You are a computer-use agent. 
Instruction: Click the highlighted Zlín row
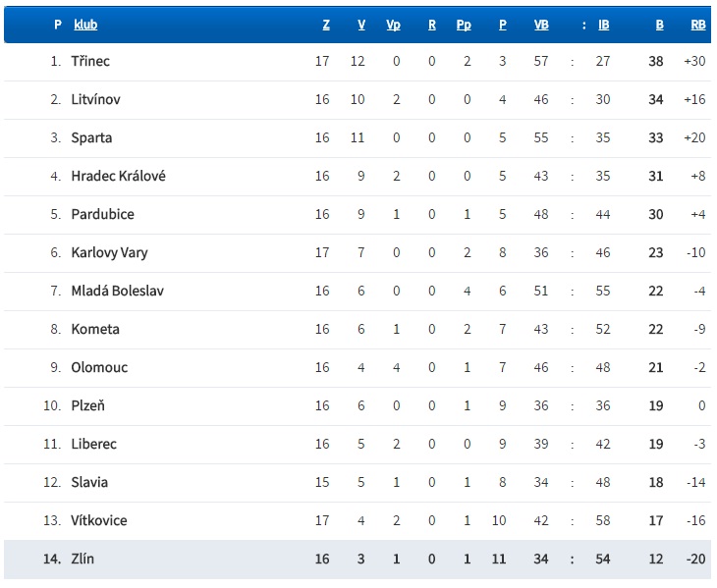click(x=358, y=560)
